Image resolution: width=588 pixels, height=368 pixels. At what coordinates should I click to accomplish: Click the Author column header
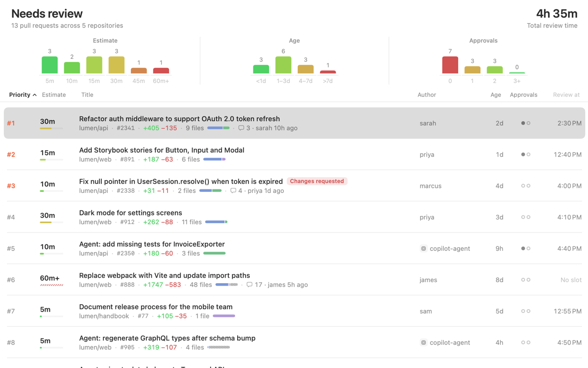tap(427, 95)
